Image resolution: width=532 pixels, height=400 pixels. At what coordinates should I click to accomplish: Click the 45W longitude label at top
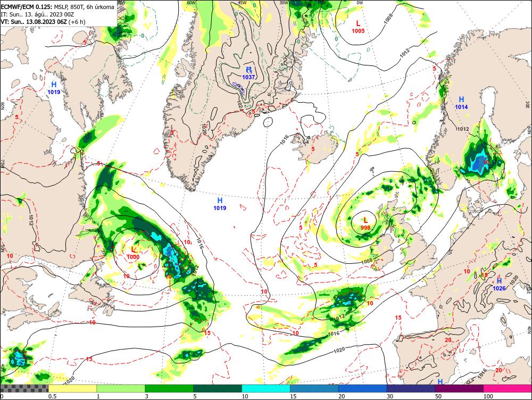point(242,3)
